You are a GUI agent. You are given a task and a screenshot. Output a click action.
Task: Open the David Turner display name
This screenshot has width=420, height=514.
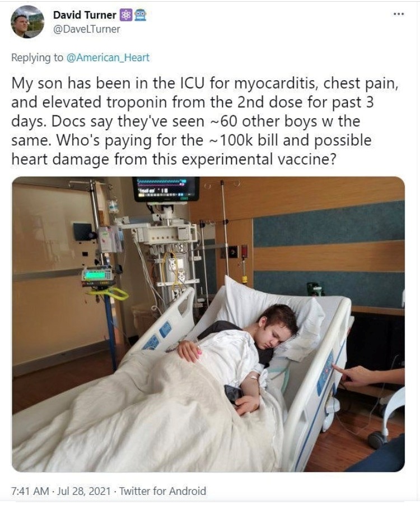(x=85, y=15)
